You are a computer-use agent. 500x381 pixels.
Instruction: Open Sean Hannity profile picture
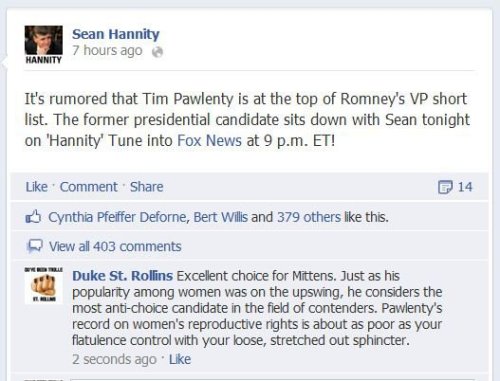point(43,44)
